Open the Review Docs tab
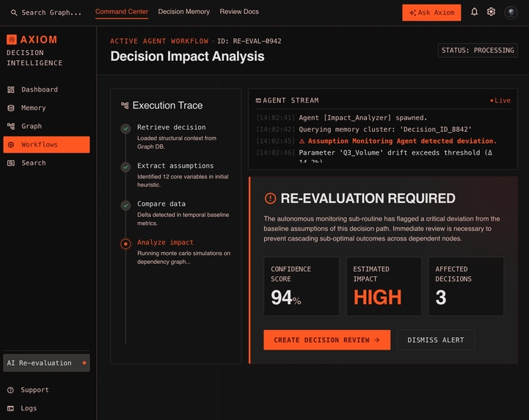529x420 pixels. (x=239, y=12)
